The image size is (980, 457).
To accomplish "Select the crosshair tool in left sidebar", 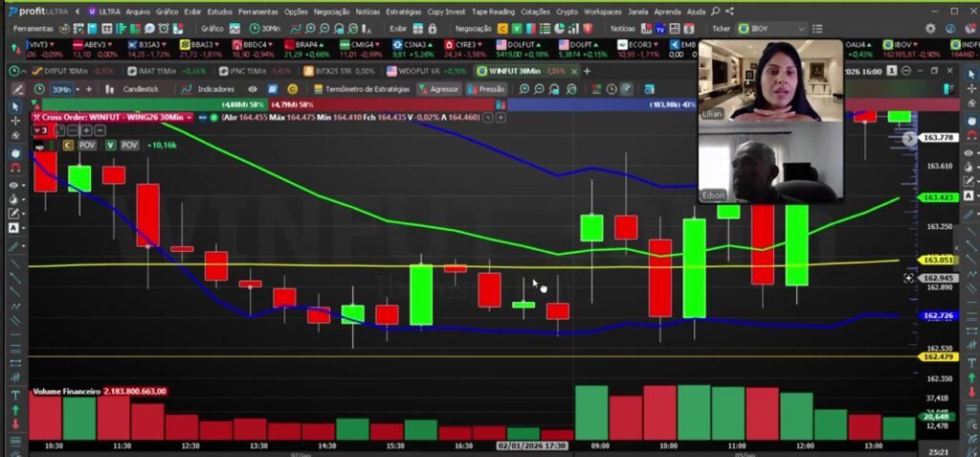I will coord(14,122).
